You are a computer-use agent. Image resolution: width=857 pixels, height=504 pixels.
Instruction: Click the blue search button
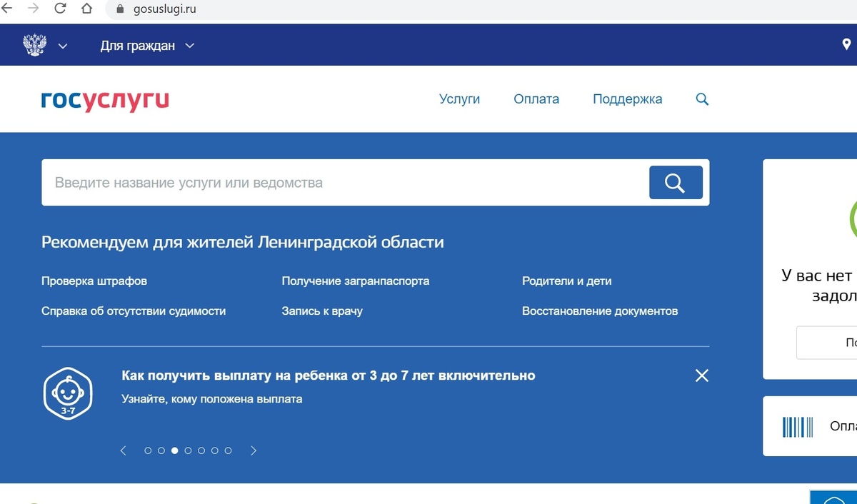coord(676,183)
